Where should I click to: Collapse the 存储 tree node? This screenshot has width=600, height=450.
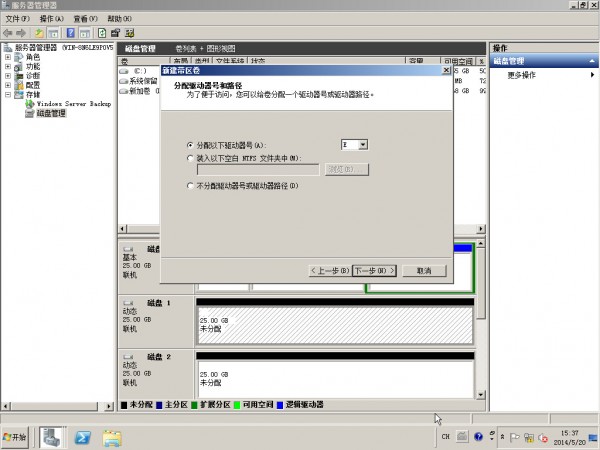(x=8, y=94)
